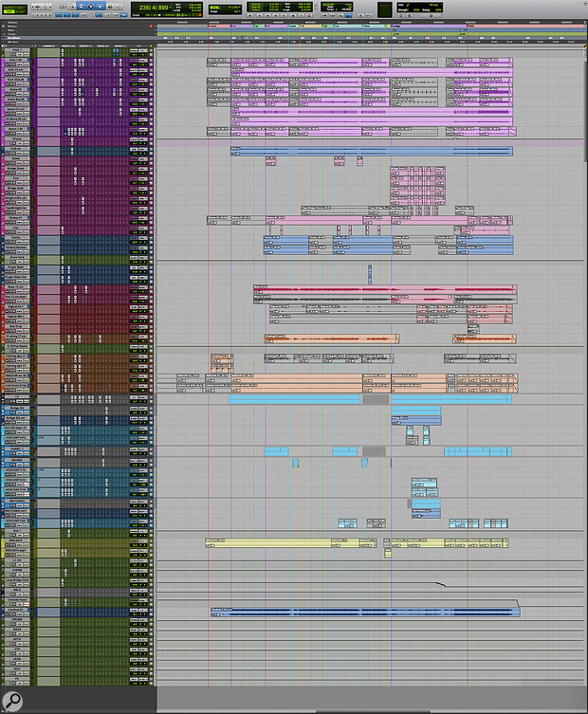
Task: Click the output level meter in toolbar
Action: pyautogui.click(x=384, y=9)
